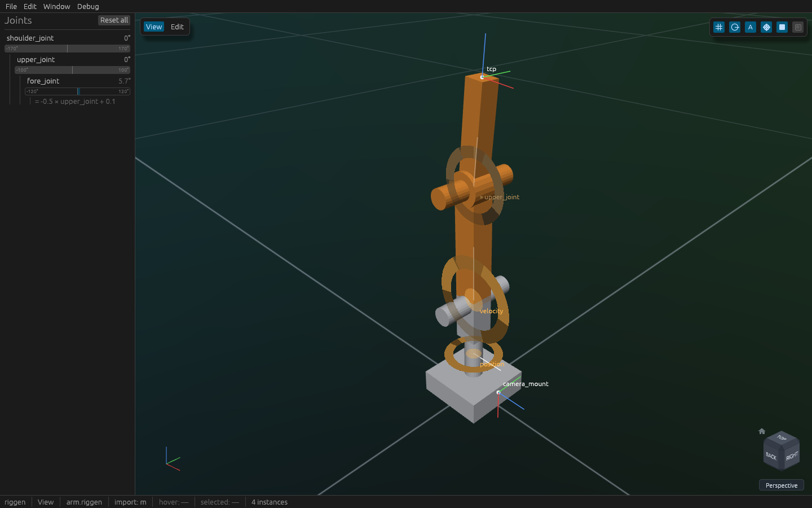Select the shoulder_joint row label
This screenshot has width=812, height=508.
point(30,38)
